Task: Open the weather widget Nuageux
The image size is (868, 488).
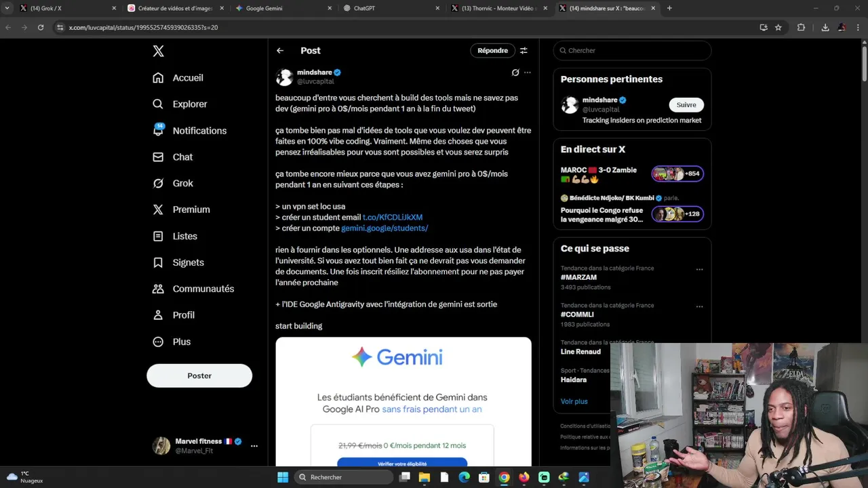Action: click(25, 477)
